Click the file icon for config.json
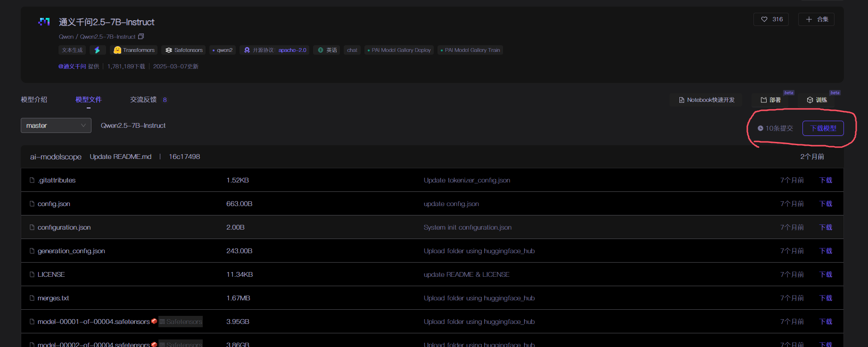Image resolution: width=868 pixels, height=347 pixels. pyautogui.click(x=32, y=204)
